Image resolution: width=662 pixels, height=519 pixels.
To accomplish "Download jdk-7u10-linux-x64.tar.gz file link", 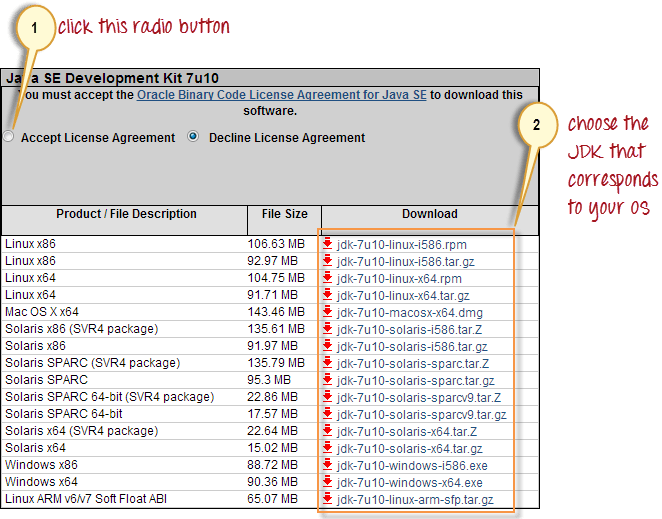I will [403, 296].
